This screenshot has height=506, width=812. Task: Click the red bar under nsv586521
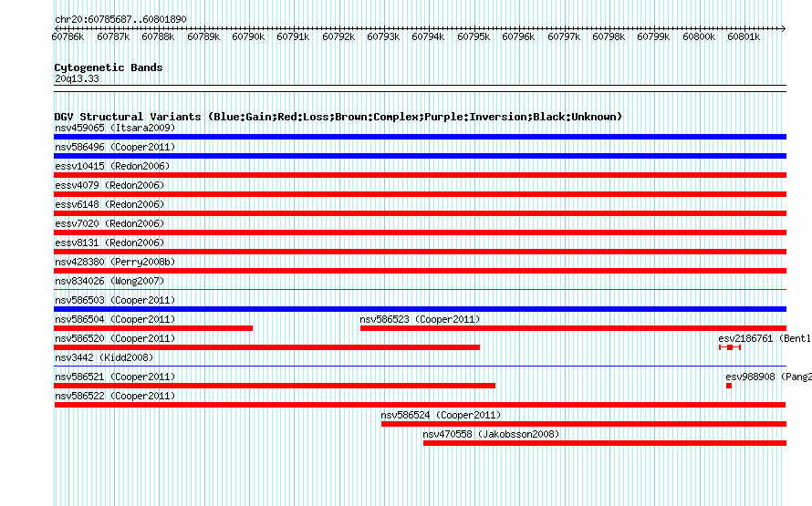(x=275, y=386)
